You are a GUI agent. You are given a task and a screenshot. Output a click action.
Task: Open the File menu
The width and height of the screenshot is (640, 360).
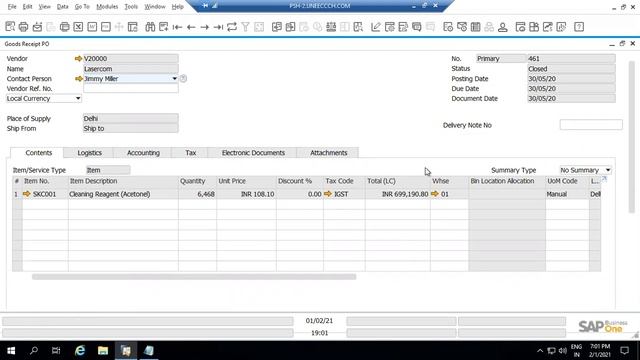(x=12, y=7)
